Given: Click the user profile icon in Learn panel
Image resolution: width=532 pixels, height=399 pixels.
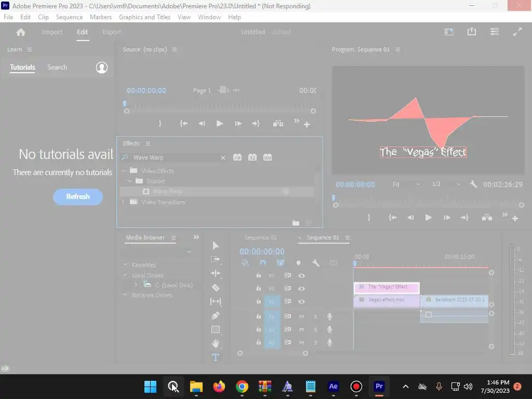Looking at the screenshot, I should (x=101, y=68).
